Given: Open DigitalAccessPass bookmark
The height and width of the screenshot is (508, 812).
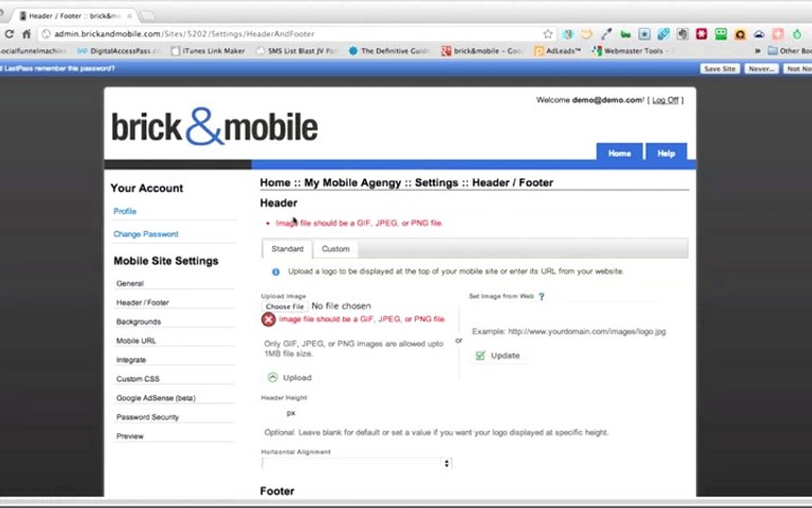Looking at the screenshot, I should click(118, 51).
